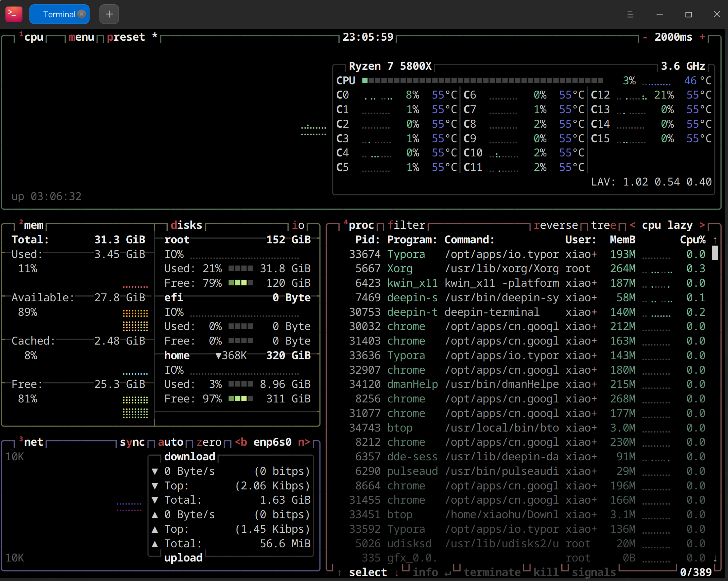Switch to previous sort column arrow
728x581 pixels.
pos(632,225)
